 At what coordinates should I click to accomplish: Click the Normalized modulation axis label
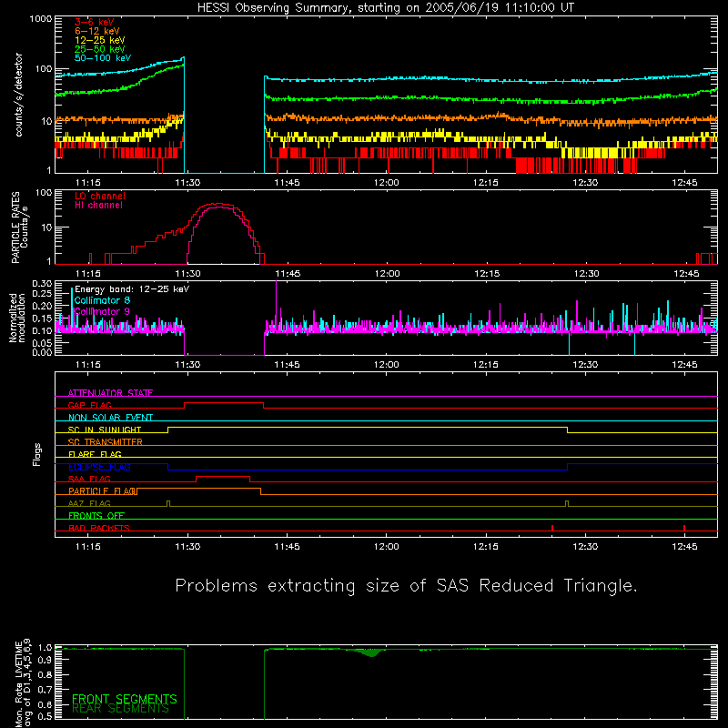tap(16, 318)
